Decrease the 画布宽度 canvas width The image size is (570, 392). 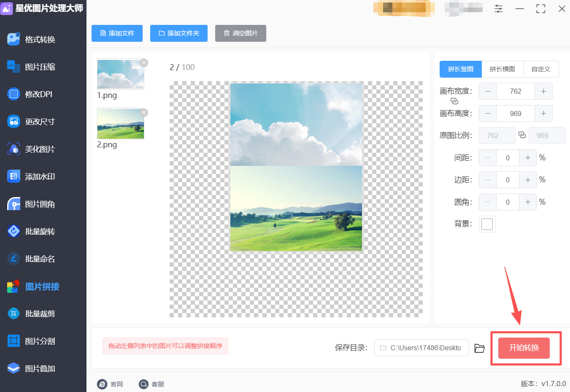click(488, 91)
